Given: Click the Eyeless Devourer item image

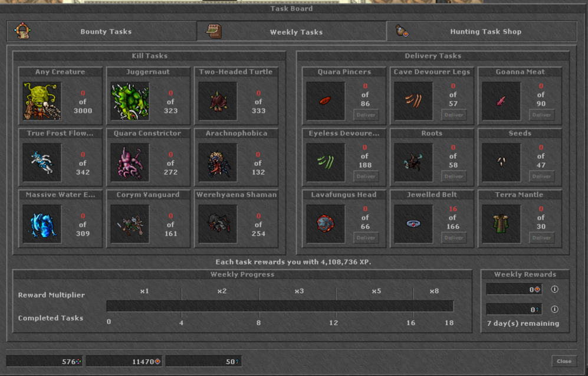Looking at the screenshot, I should [x=326, y=163].
